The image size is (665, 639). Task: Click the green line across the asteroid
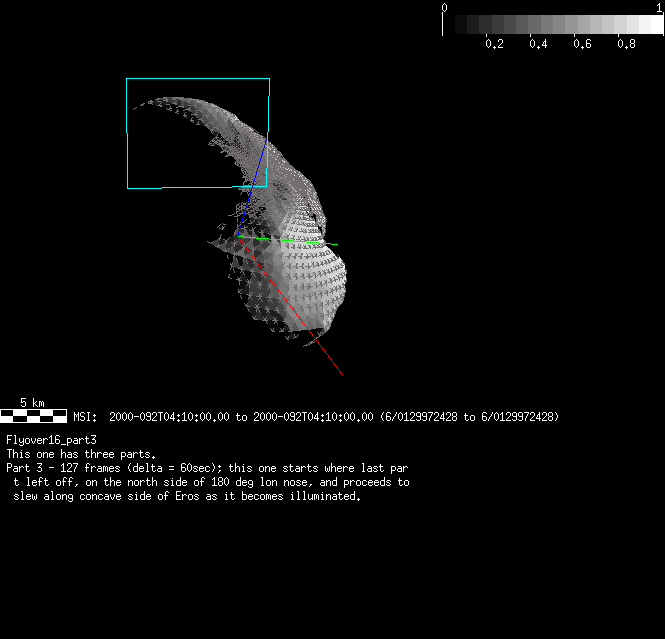point(300,241)
